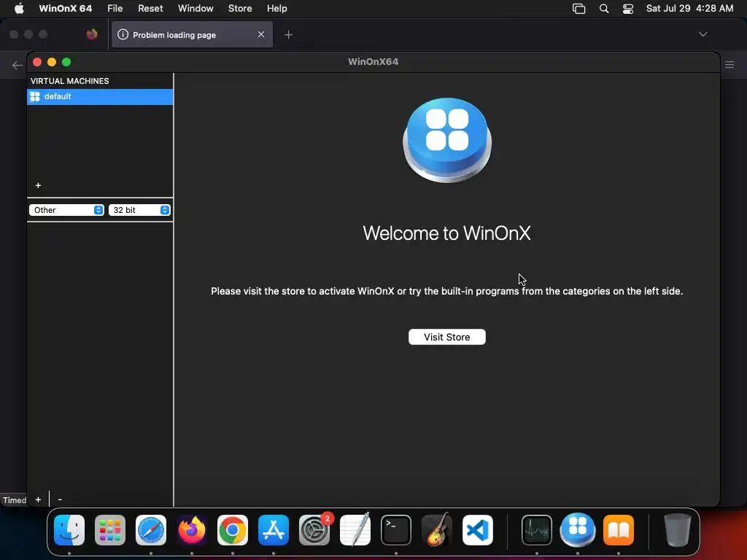Open Firefox hamburger menu

(729, 65)
